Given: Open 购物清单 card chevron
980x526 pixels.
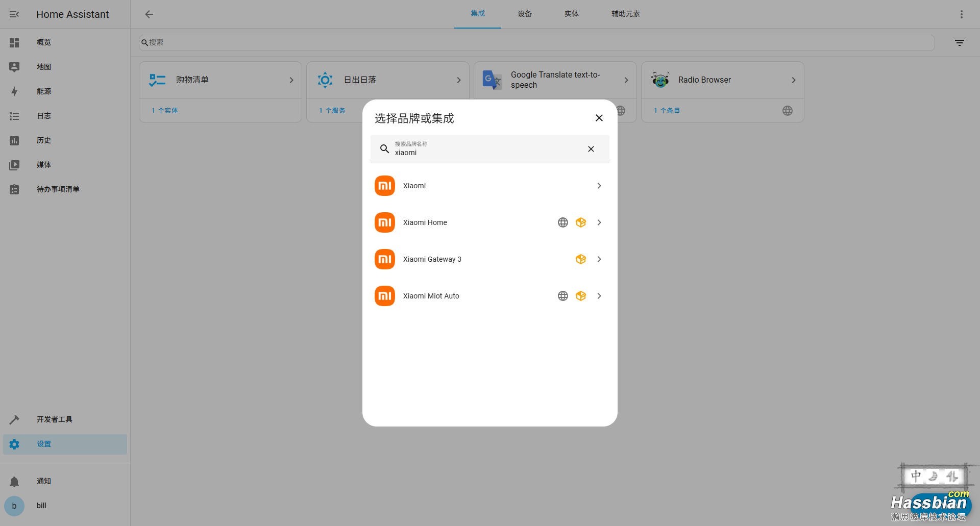Looking at the screenshot, I should (291, 80).
